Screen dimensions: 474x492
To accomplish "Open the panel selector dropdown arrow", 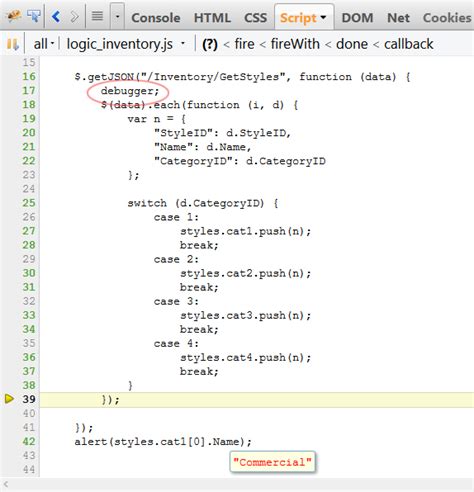I will (x=117, y=16).
